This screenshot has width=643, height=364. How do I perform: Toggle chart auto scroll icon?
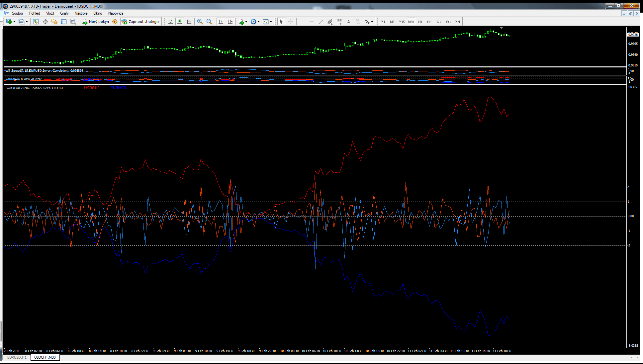[221, 22]
